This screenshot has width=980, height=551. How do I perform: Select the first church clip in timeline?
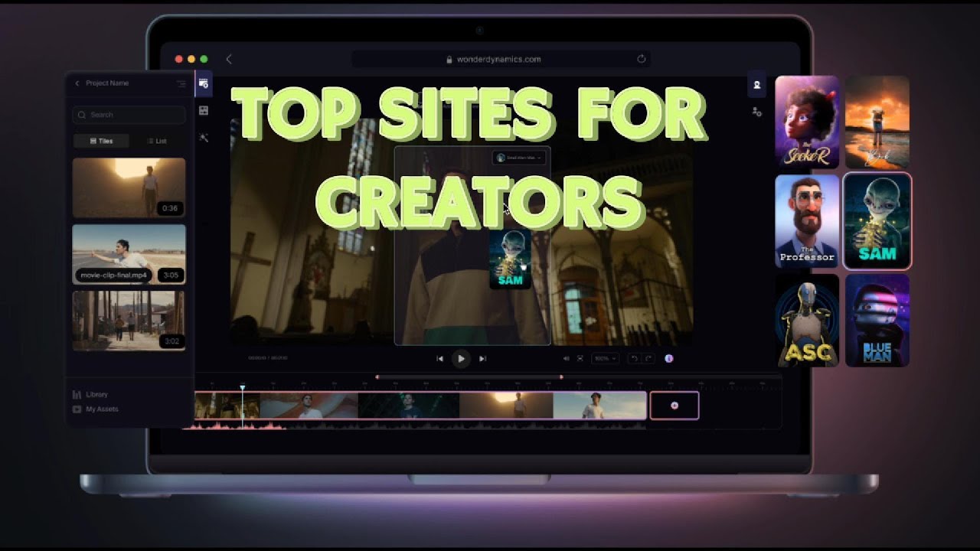227,406
